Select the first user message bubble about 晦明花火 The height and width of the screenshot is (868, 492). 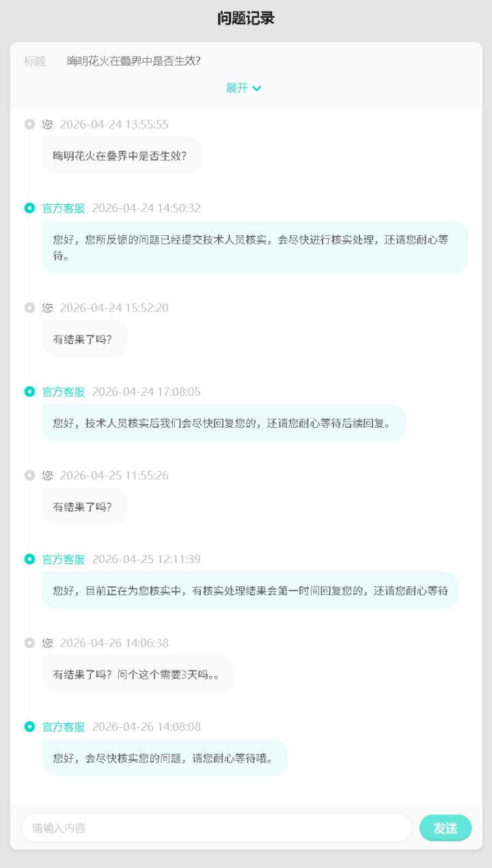(x=122, y=155)
